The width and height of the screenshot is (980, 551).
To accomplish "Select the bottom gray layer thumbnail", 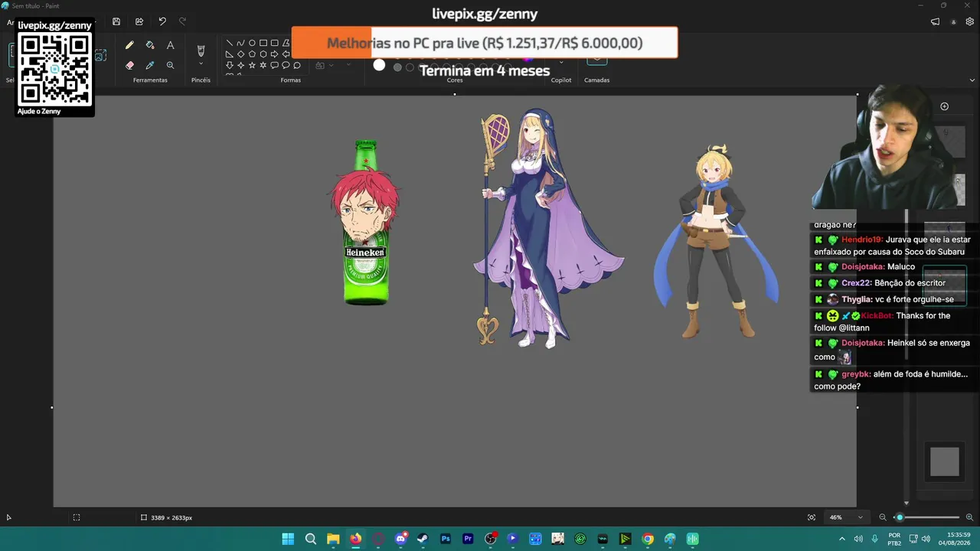I will click(944, 462).
